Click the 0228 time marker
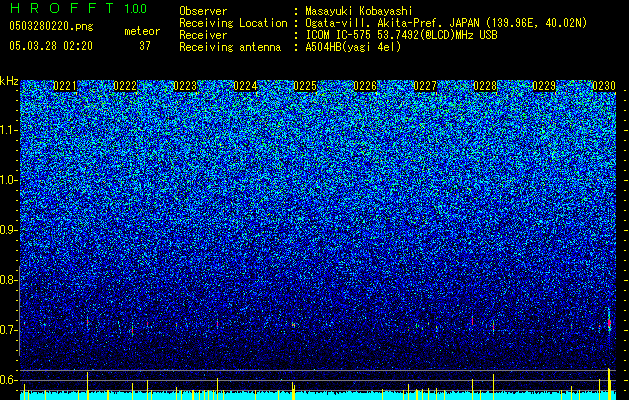Screen dimensions: 629x400 485,86
